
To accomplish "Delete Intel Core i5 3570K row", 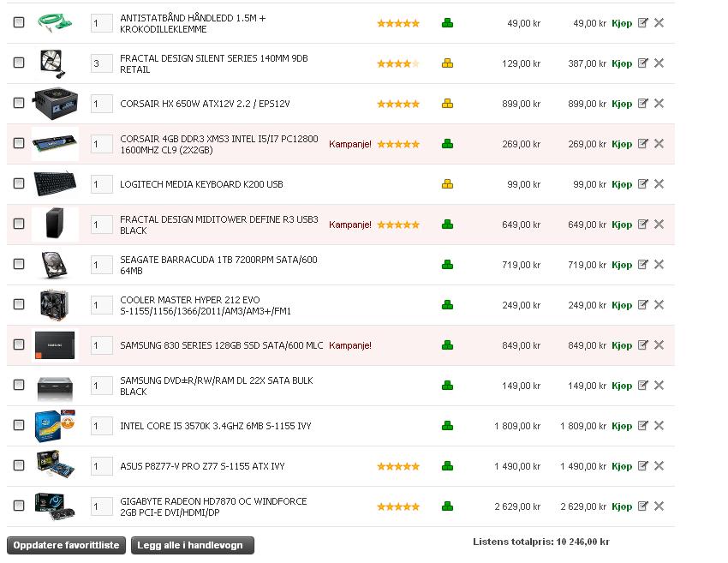I will pyautogui.click(x=659, y=426).
